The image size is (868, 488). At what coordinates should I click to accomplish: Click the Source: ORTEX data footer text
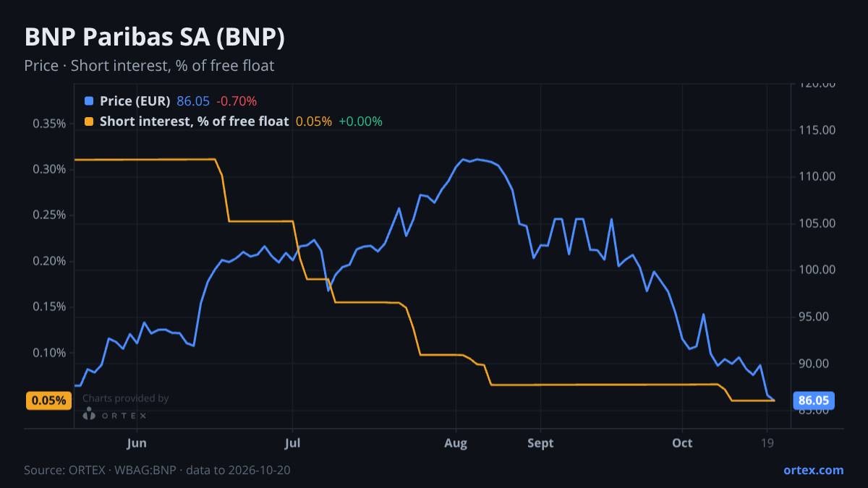point(158,470)
